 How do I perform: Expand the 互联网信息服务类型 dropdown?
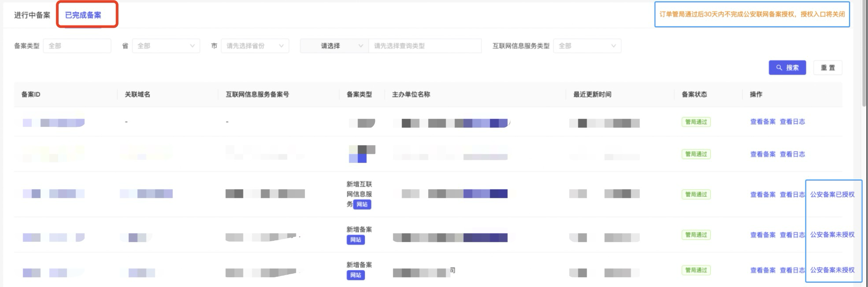pyautogui.click(x=587, y=46)
